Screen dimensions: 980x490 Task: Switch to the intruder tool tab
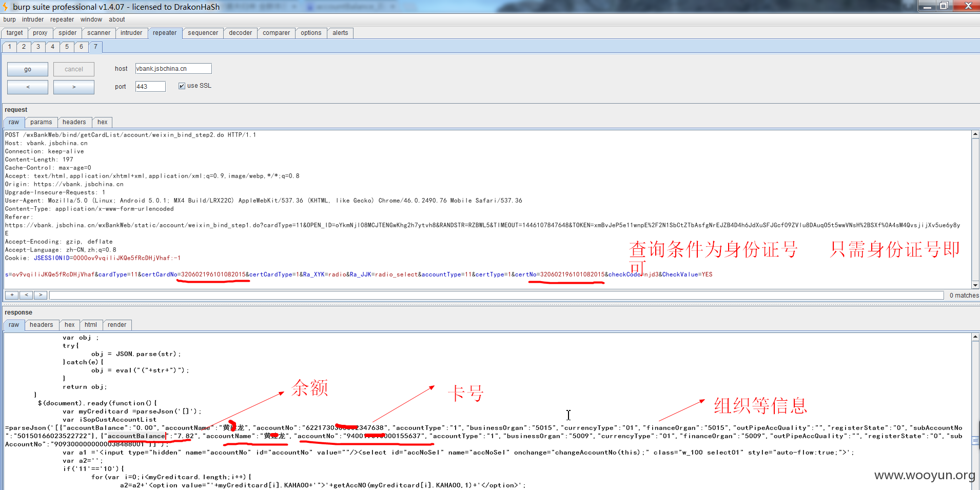[131, 33]
